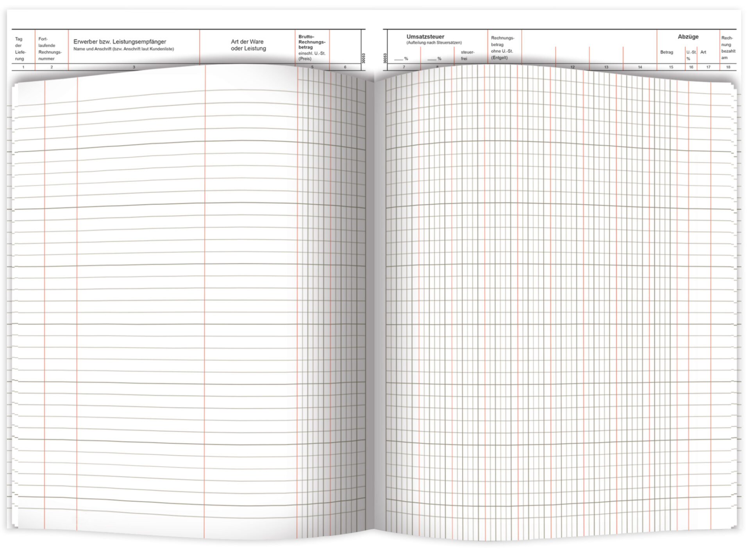Click column number 3
The width and height of the screenshot is (750, 560).
tap(134, 67)
